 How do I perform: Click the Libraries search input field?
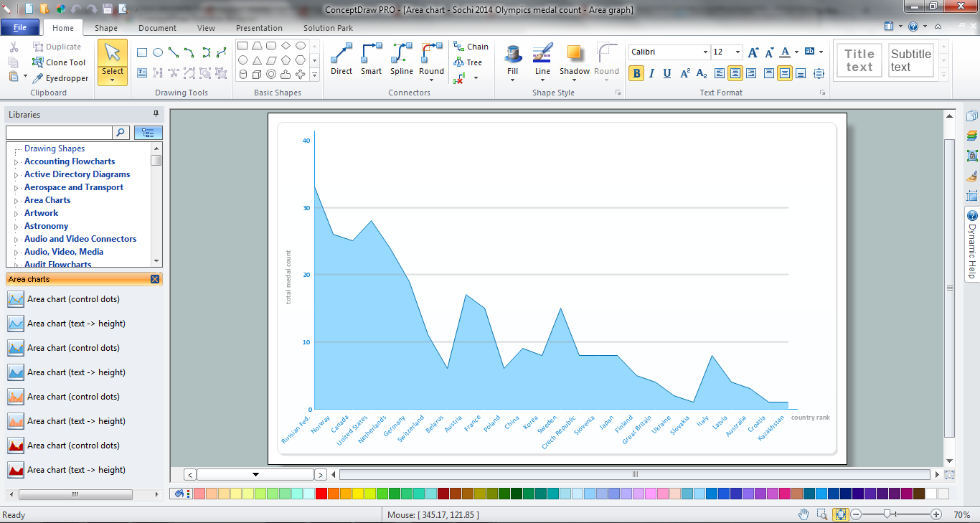point(59,133)
